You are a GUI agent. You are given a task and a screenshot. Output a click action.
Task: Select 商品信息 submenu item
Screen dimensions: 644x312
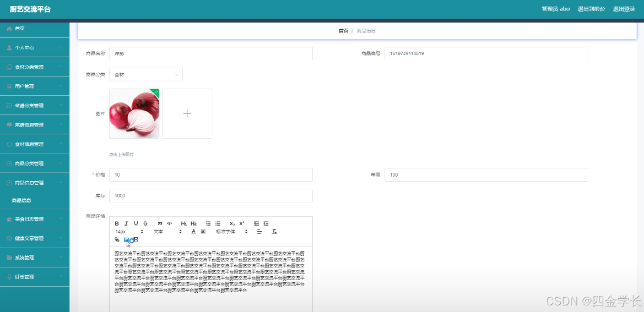pyautogui.click(x=35, y=200)
